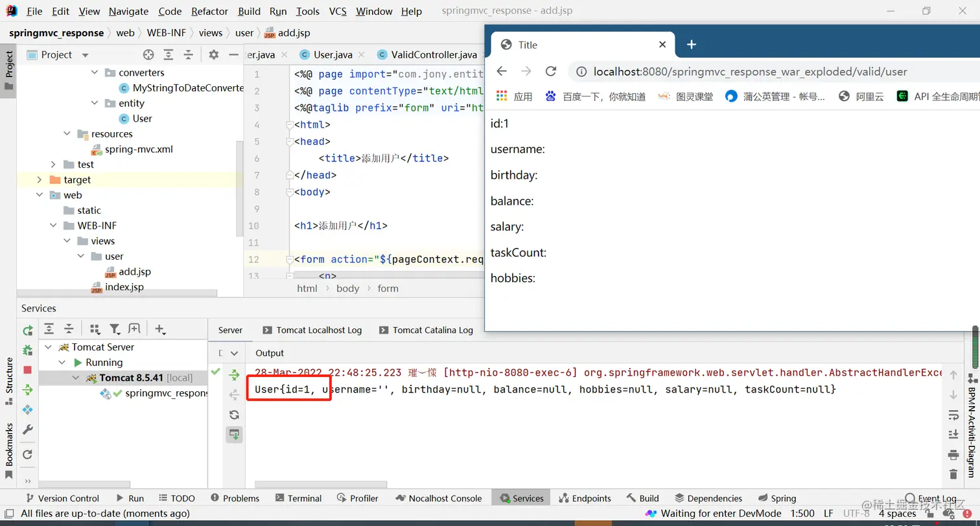Open the Navigate menu
This screenshot has height=526, width=980.
click(128, 11)
